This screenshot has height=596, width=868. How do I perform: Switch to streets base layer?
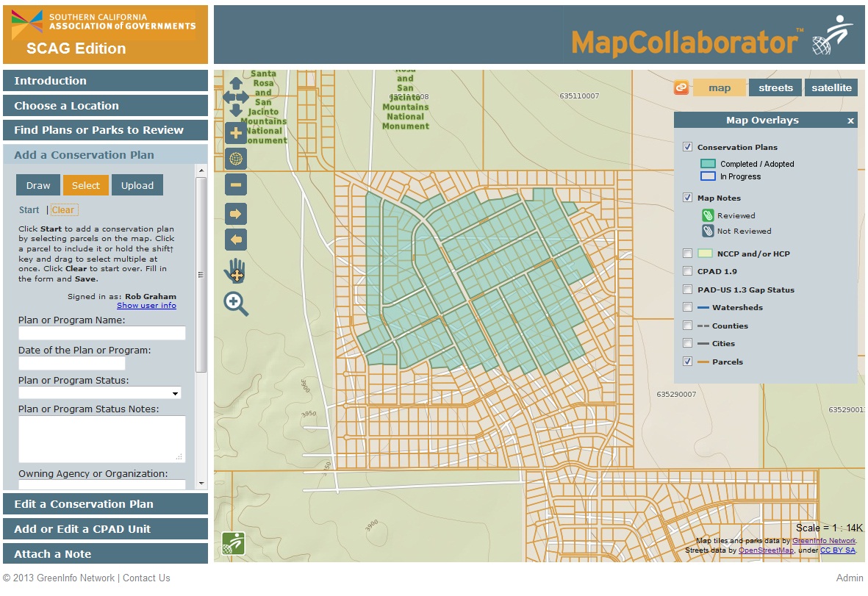click(x=775, y=88)
